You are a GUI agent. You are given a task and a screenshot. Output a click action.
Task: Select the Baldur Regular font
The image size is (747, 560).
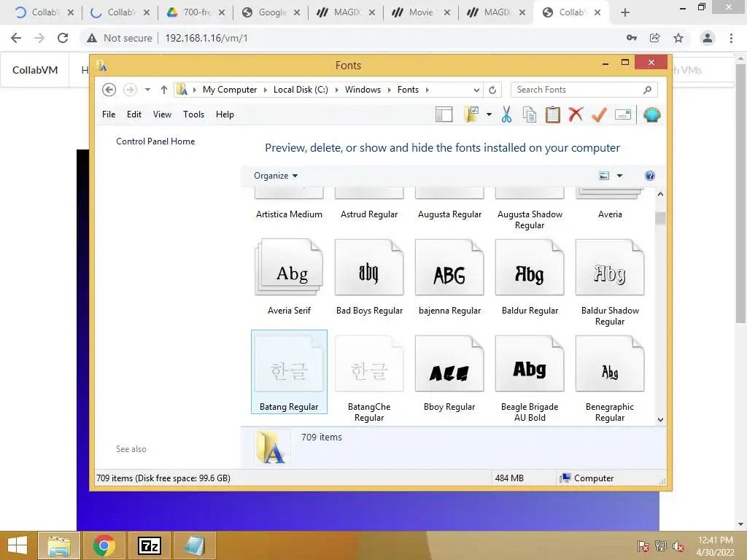(530, 277)
